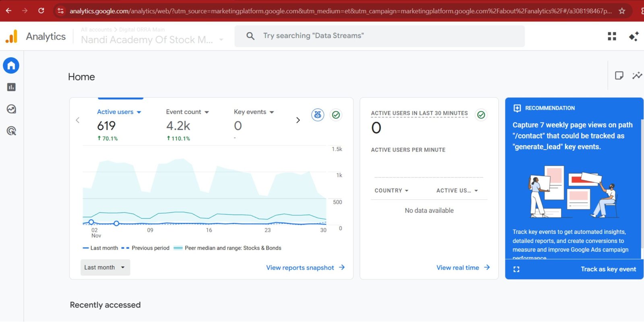Click the benchmarking medal icon
The height and width of the screenshot is (322, 644).
pos(318,115)
